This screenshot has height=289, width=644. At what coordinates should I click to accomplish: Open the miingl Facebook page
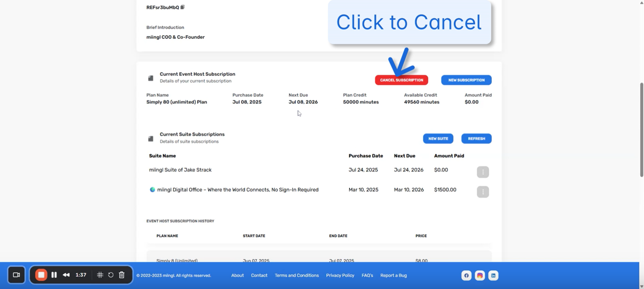(466, 276)
